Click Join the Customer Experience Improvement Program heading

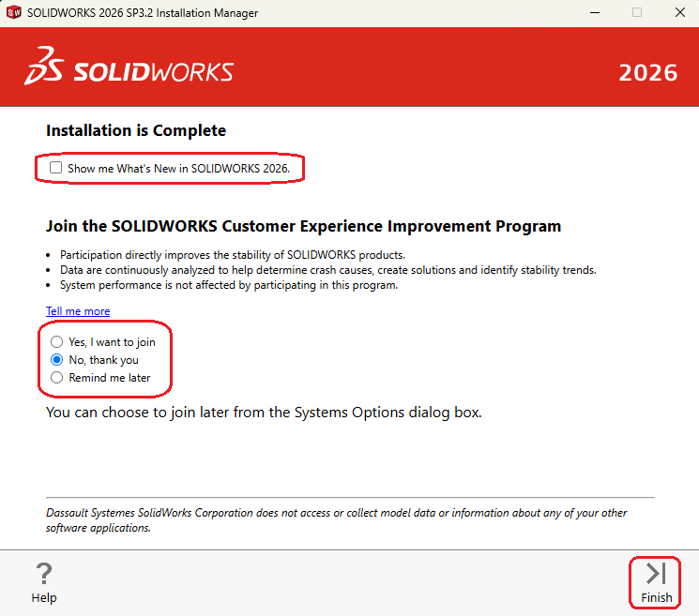pyautogui.click(x=303, y=226)
